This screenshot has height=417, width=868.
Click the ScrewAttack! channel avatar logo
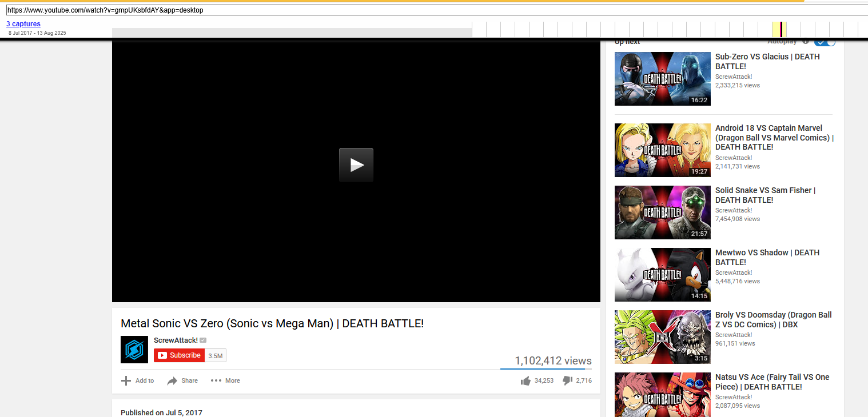coord(134,350)
